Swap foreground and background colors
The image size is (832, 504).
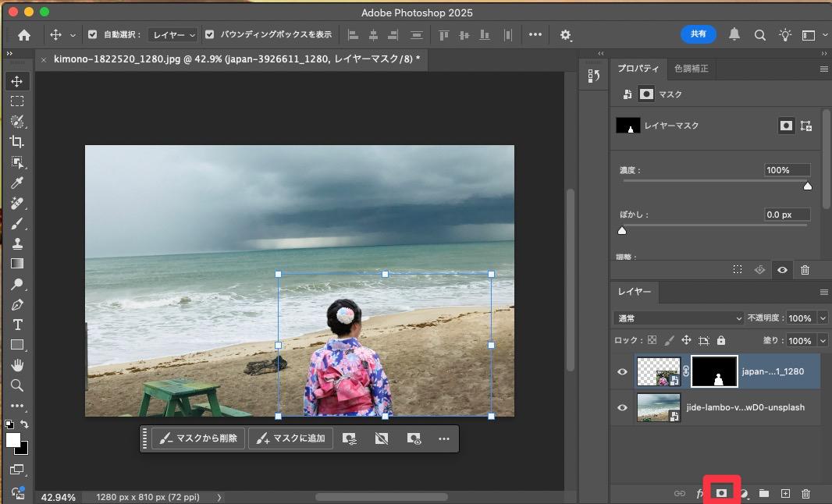pos(24,424)
